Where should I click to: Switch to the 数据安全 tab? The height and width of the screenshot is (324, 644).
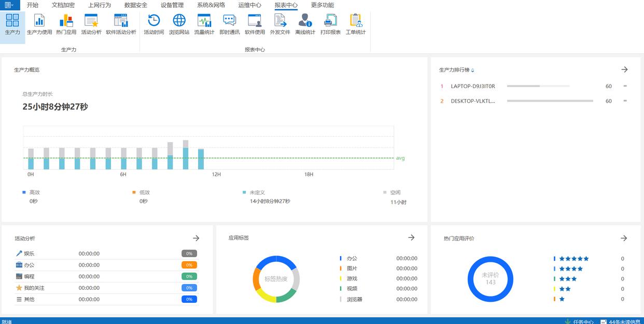(x=136, y=5)
